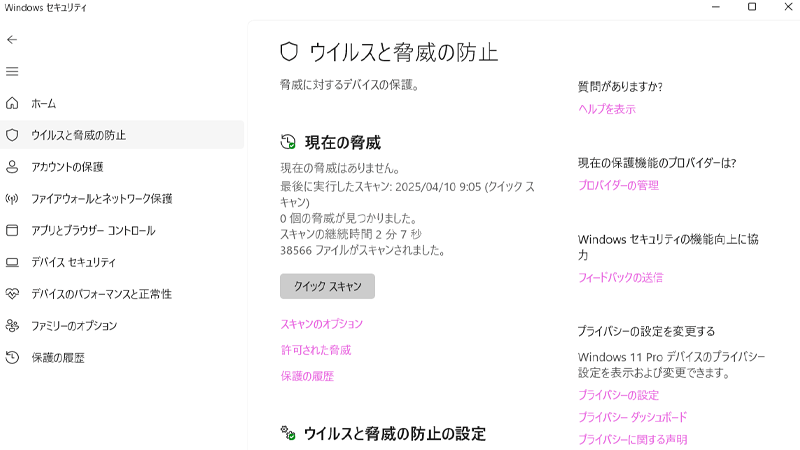Open プライバシーに関する声明 link
The width and height of the screenshot is (800, 450).
pyautogui.click(x=633, y=439)
